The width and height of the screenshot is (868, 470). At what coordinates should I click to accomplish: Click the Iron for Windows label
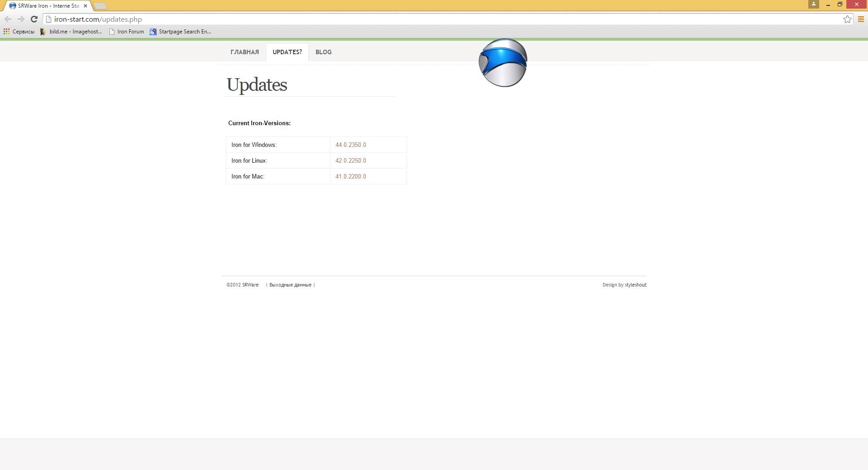click(254, 145)
